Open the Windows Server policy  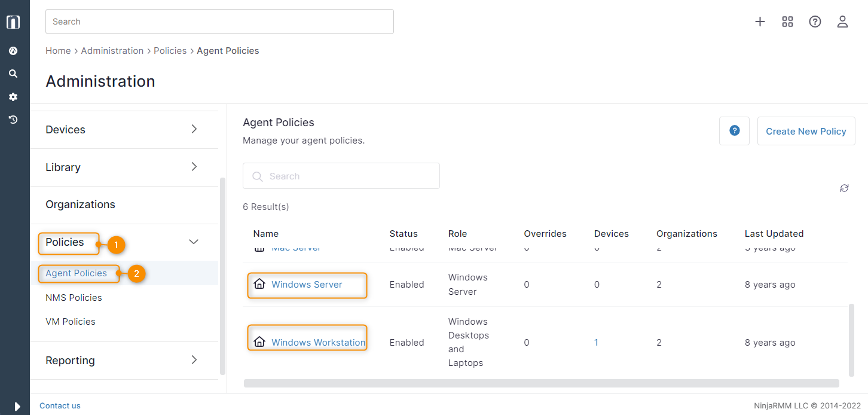coord(307,285)
